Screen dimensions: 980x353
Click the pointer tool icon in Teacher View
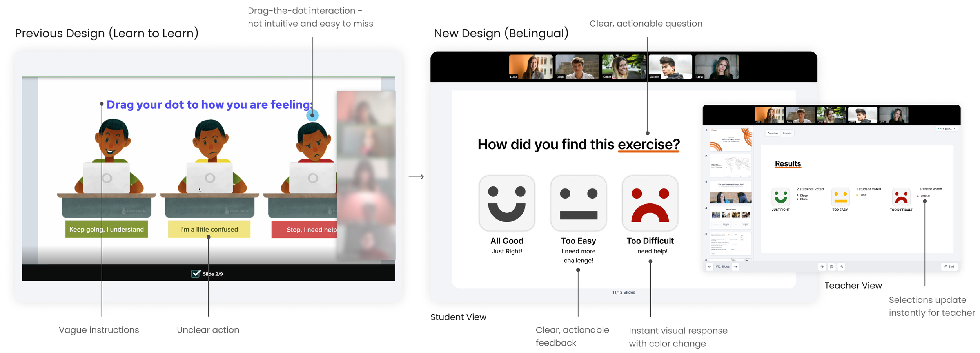(x=822, y=267)
